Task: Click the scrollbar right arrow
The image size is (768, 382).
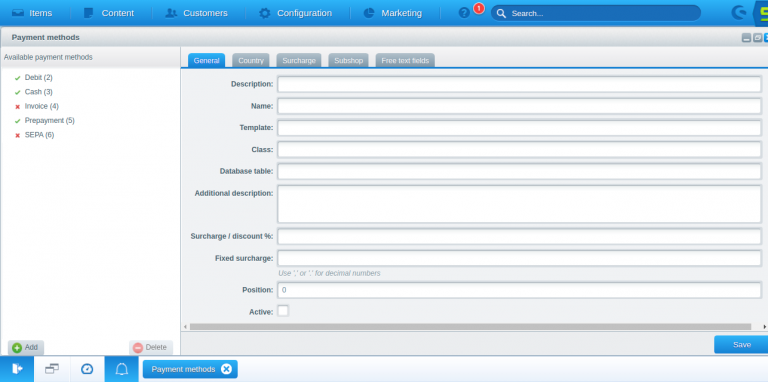Action: click(x=765, y=327)
